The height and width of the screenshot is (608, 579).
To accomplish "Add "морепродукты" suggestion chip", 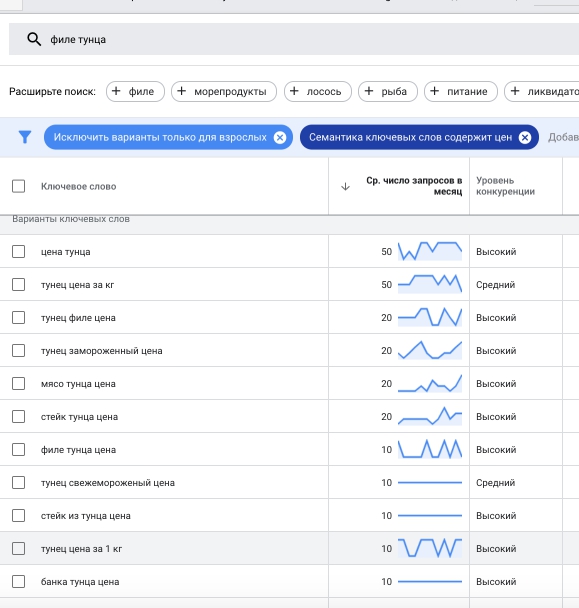I will (x=224, y=92).
